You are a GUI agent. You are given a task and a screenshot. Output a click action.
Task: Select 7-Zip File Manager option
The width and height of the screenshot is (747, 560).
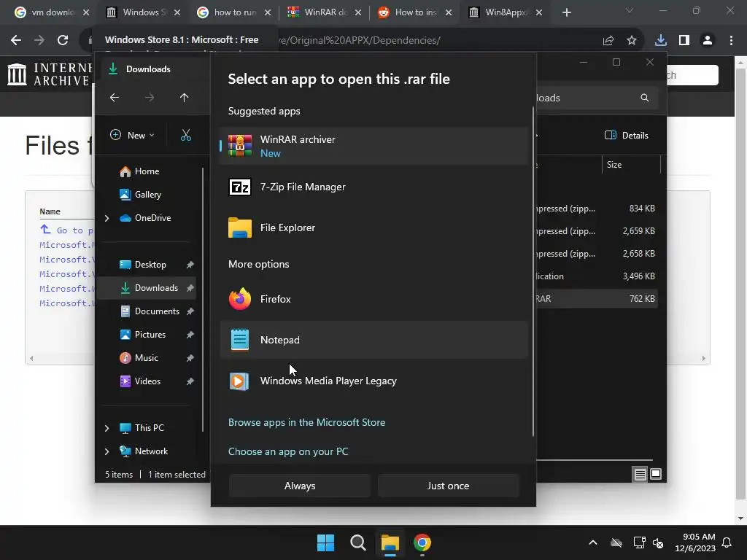tap(374, 187)
